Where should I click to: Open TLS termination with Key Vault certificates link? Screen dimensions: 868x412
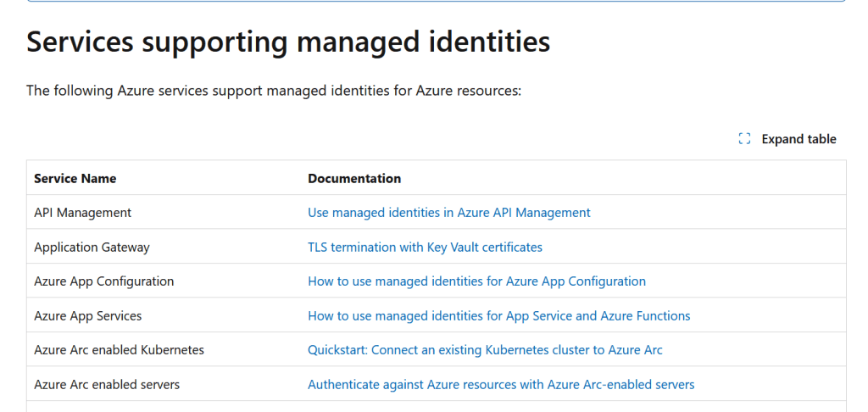point(426,247)
